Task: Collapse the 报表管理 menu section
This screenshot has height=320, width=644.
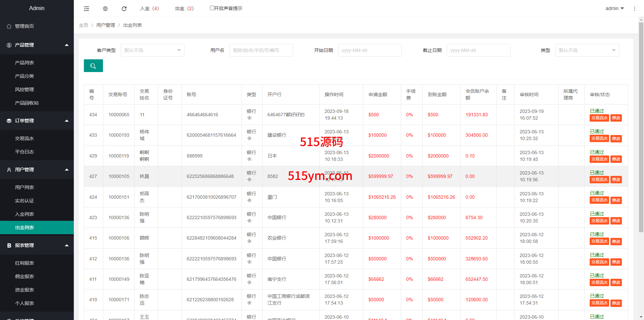Action: coord(67,245)
